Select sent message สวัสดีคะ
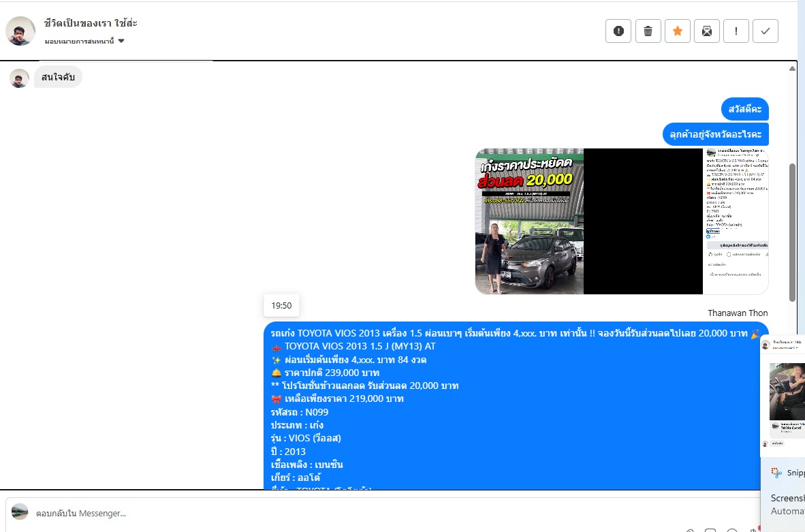The image size is (805, 532). tap(745, 109)
